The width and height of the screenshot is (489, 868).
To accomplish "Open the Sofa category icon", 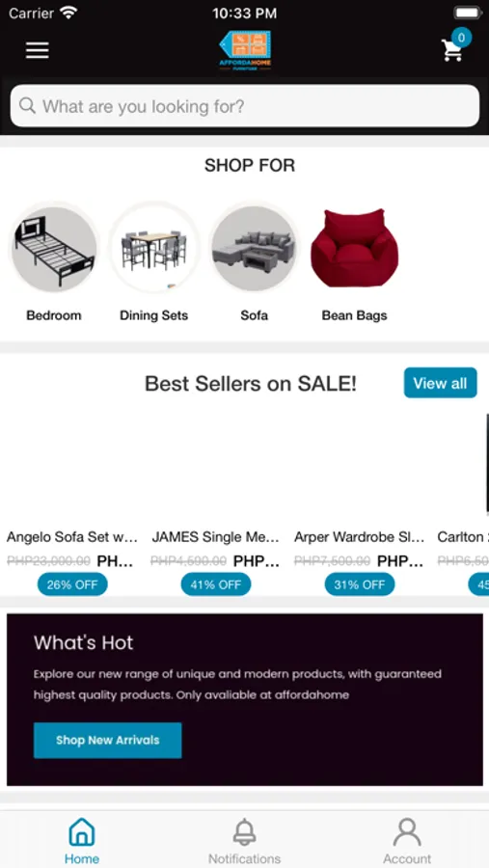I will [255, 249].
